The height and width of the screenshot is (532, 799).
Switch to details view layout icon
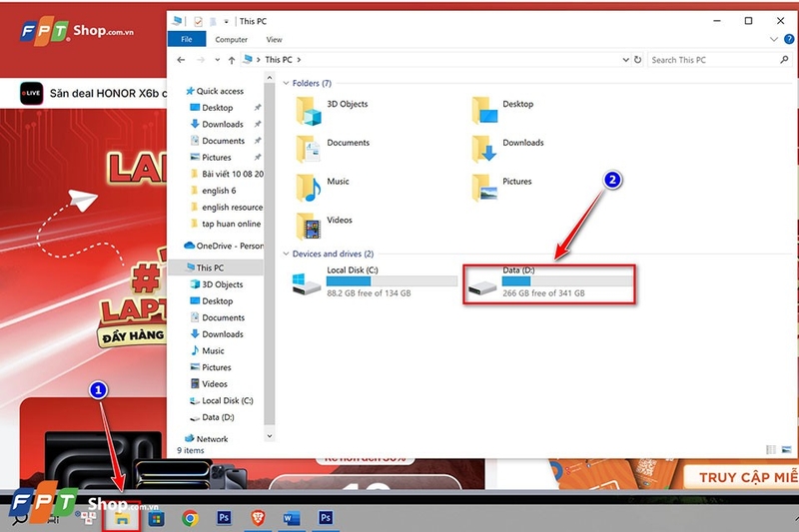tap(771, 449)
